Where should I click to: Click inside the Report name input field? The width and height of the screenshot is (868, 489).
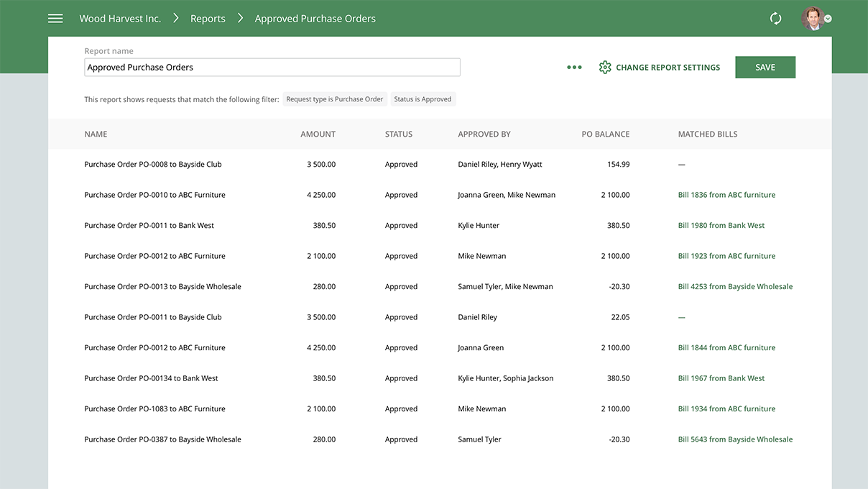[272, 67]
